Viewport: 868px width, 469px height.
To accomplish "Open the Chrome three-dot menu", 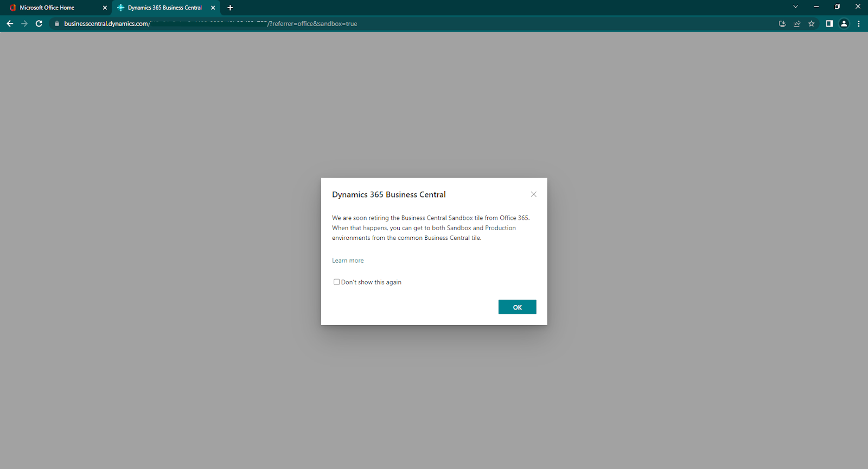I will click(x=858, y=23).
